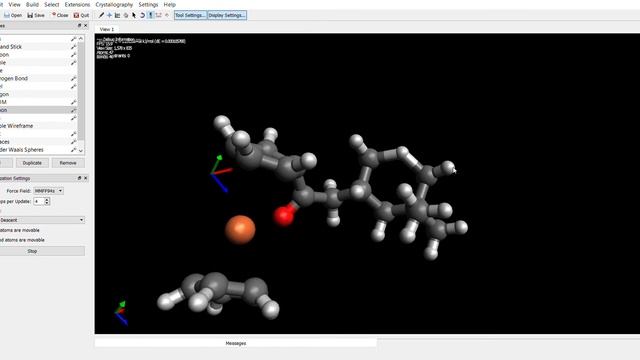The height and width of the screenshot is (360, 640).
Task: Open settings wrench for Hydrogen Bond display
Action: pos(73,78)
